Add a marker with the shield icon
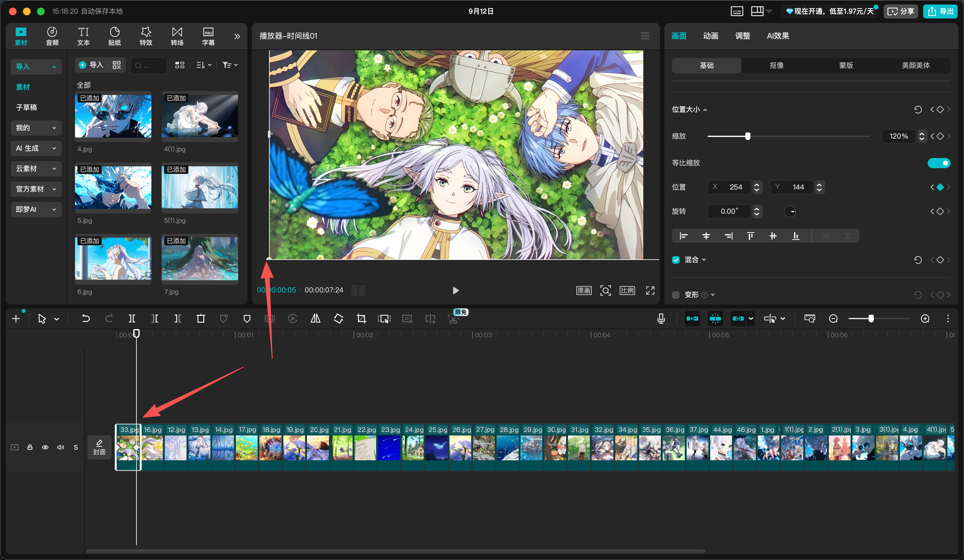The height and width of the screenshot is (560, 964). (247, 319)
